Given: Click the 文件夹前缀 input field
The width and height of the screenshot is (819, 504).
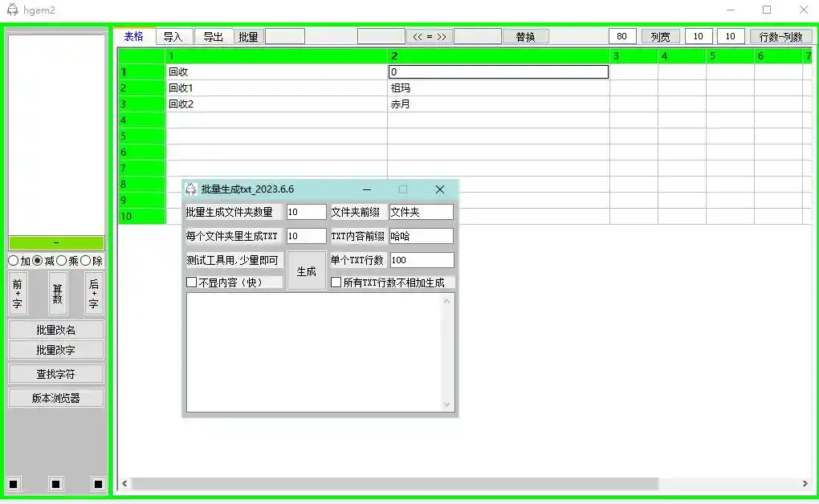Looking at the screenshot, I should [x=422, y=212].
